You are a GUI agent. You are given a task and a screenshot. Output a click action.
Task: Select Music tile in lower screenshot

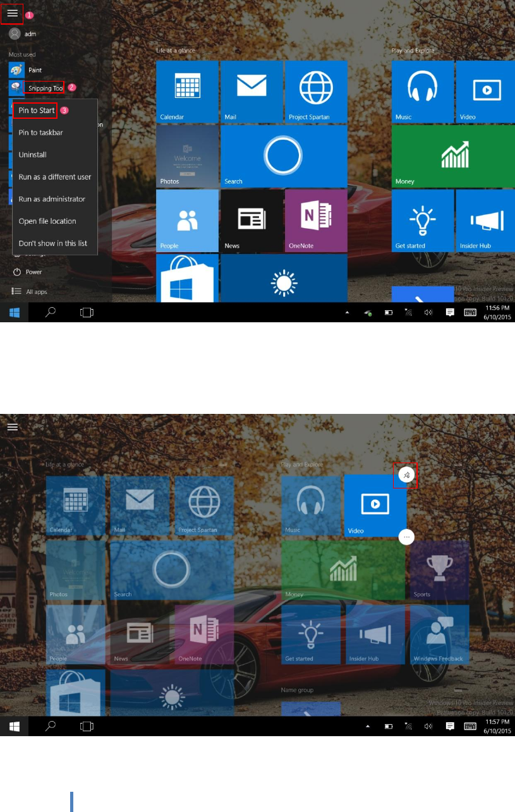pyautogui.click(x=312, y=506)
